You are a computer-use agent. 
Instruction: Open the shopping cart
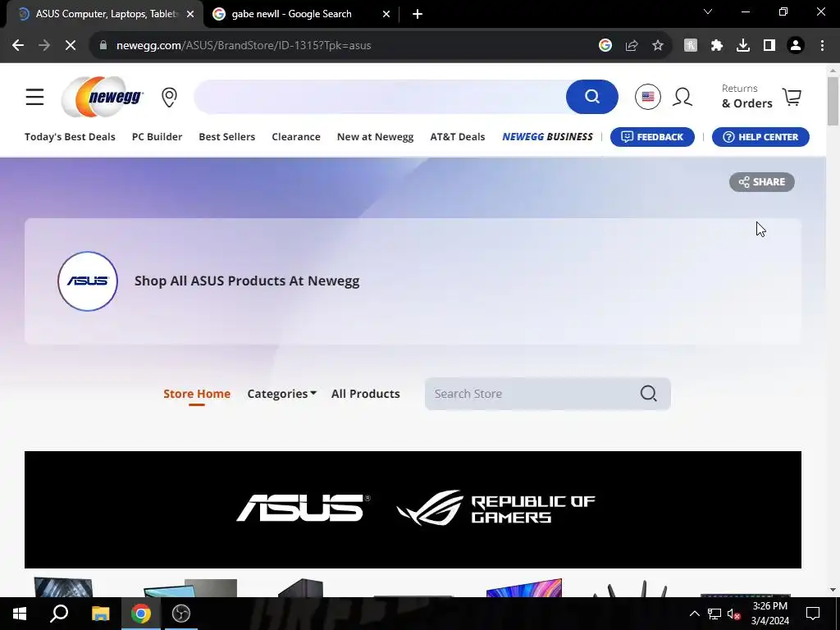click(x=792, y=97)
